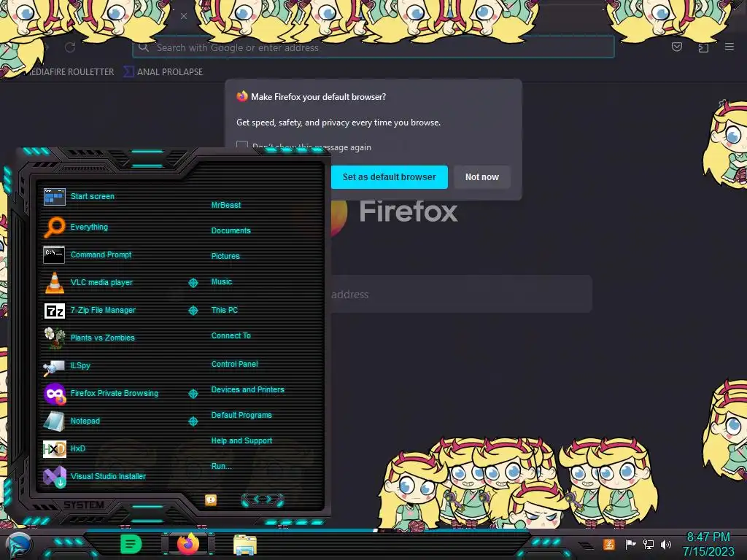Open Documents from start menu
The width and height of the screenshot is (747, 560).
pyautogui.click(x=231, y=230)
